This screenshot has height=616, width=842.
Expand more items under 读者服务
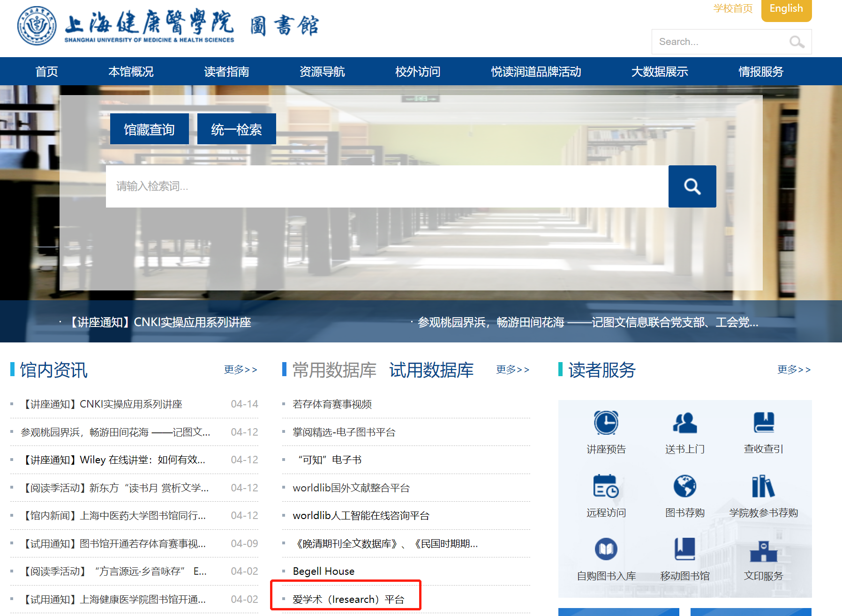pos(794,370)
